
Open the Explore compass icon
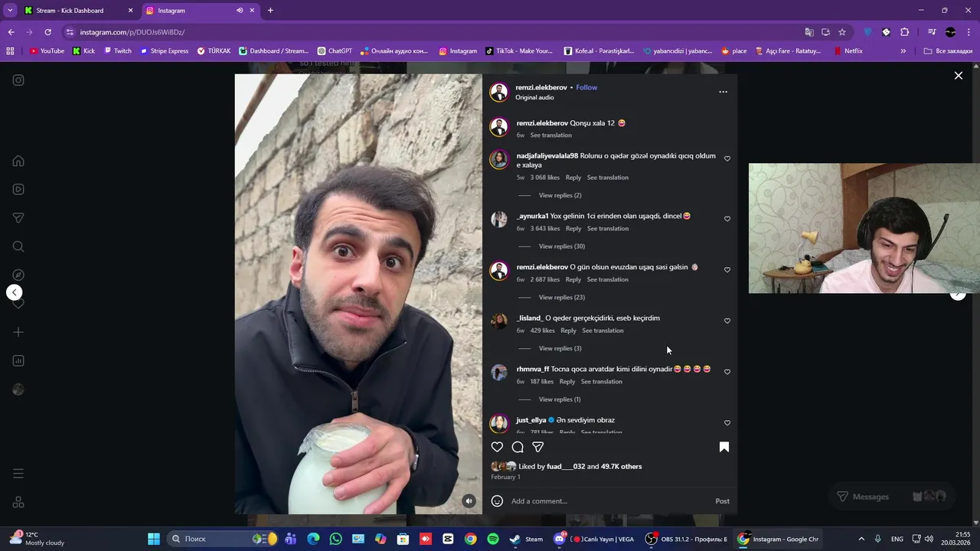tap(18, 275)
